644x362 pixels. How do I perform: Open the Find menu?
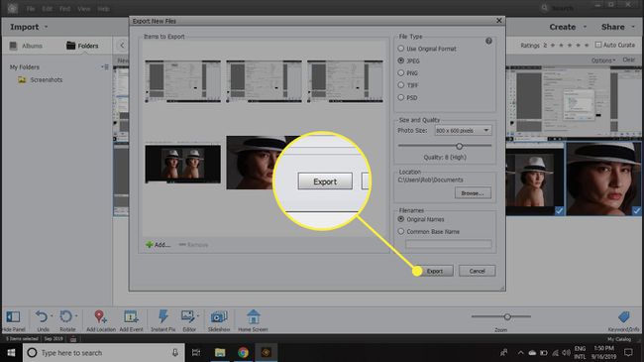coord(64,9)
